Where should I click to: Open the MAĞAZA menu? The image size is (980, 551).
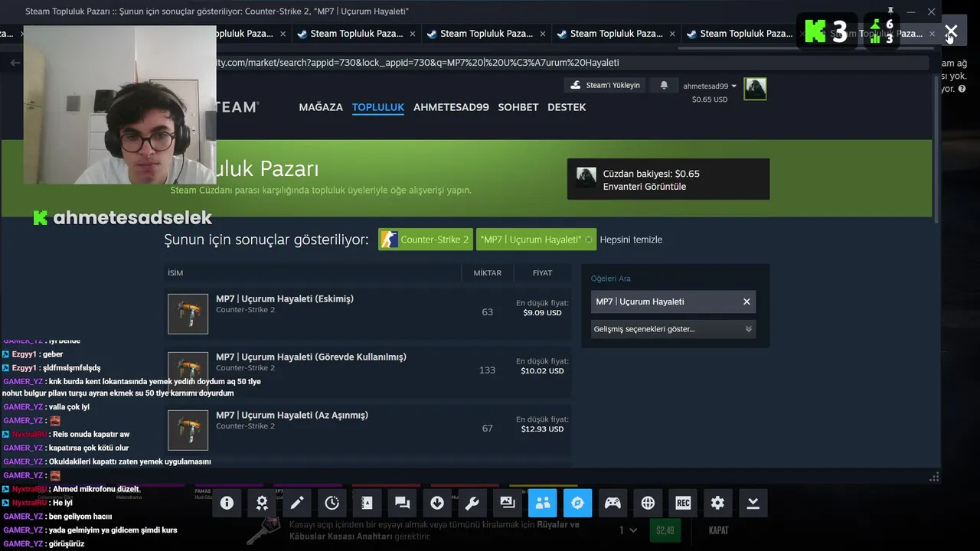(x=321, y=107)
